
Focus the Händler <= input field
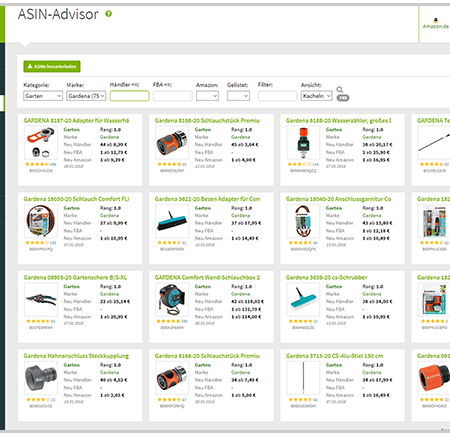(129, 96)
